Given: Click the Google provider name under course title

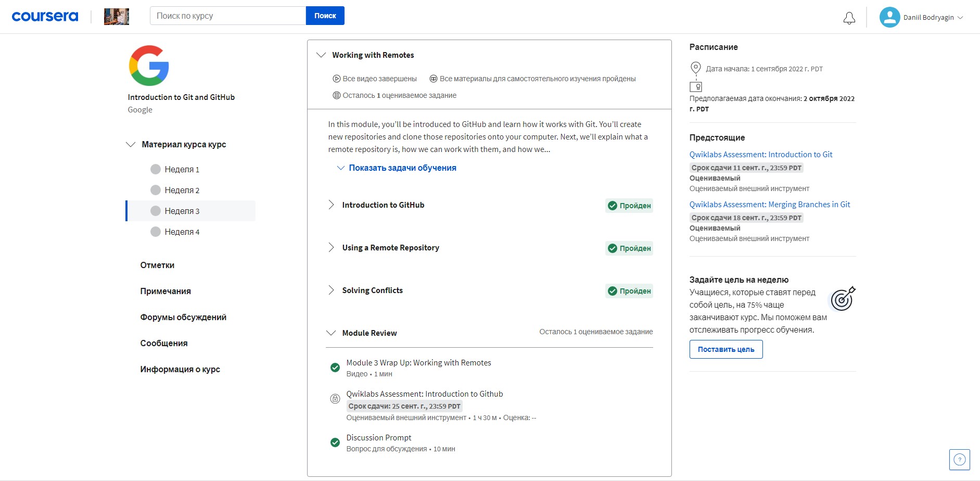Looking at the screenshot, I should click(x=140, y=110).
